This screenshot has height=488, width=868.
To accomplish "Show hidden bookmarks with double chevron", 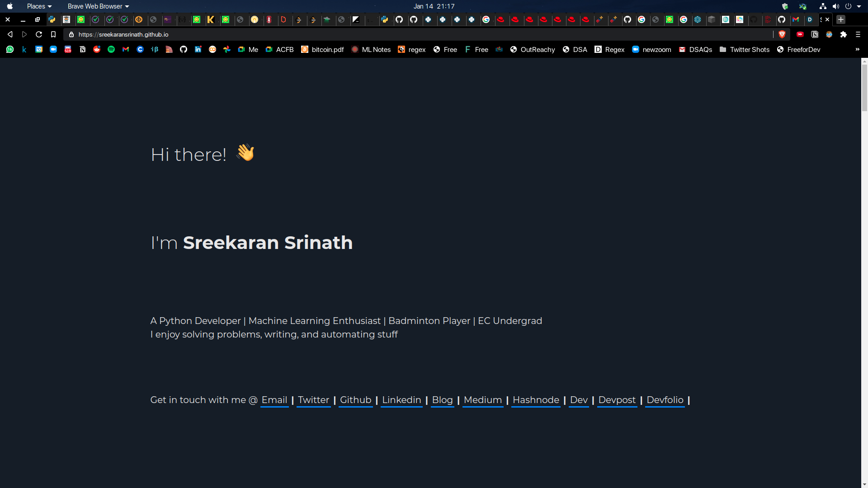I will click(x=858, y=50).
